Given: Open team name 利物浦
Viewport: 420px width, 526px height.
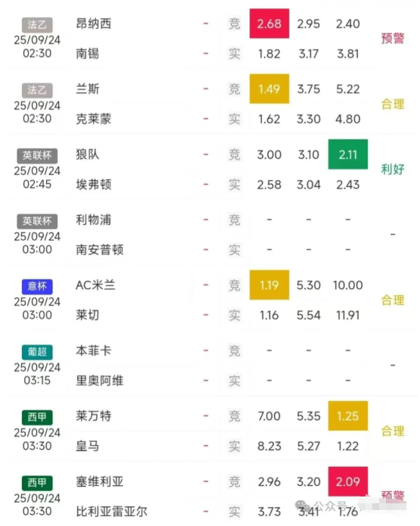Looking at the screenshot, I should (x=93, y=219).
